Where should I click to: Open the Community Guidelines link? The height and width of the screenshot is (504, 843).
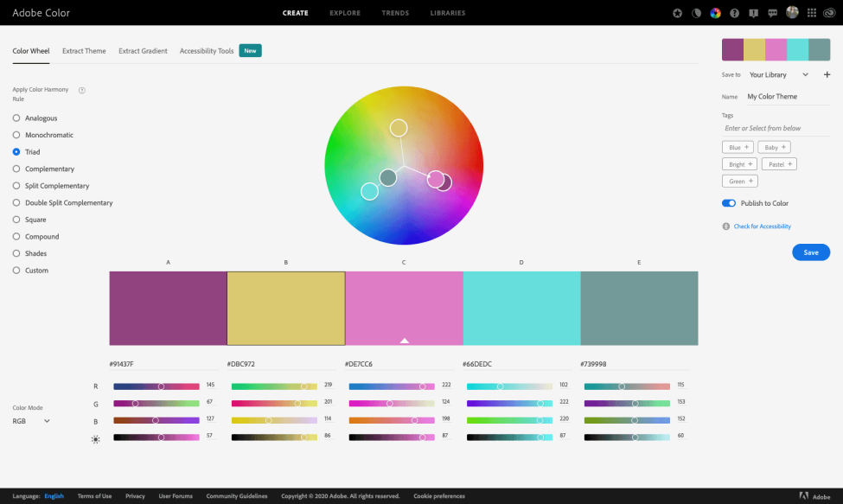(x=237, y=496)
